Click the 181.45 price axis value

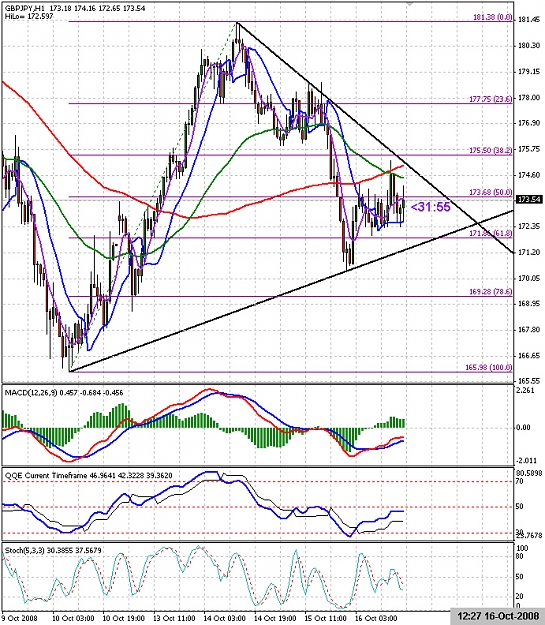pyautogui.click(x=529, y=20)
